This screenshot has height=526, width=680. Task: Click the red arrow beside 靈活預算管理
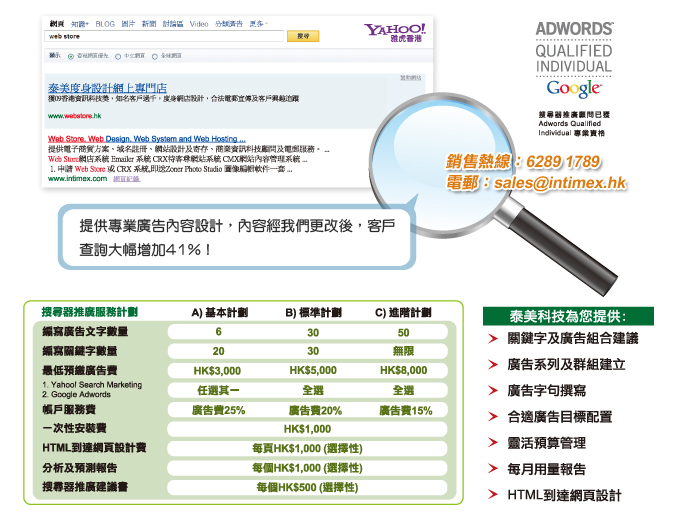pos(493,443)
